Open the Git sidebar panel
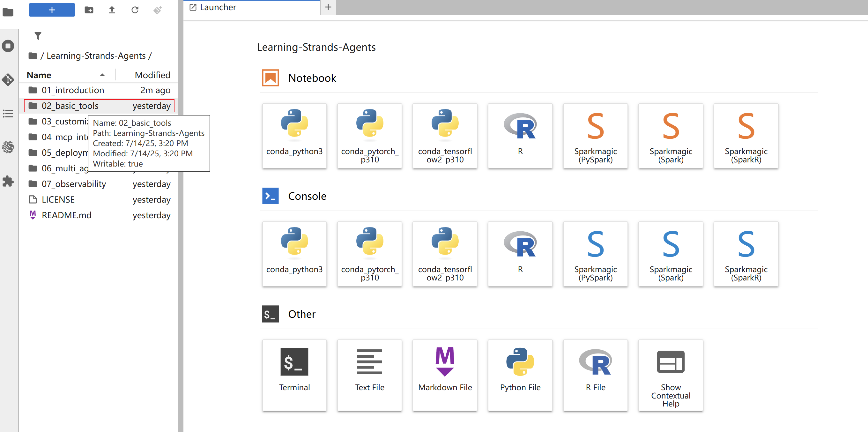Screen dimensions: 868x432 click(x=8, y=79)
